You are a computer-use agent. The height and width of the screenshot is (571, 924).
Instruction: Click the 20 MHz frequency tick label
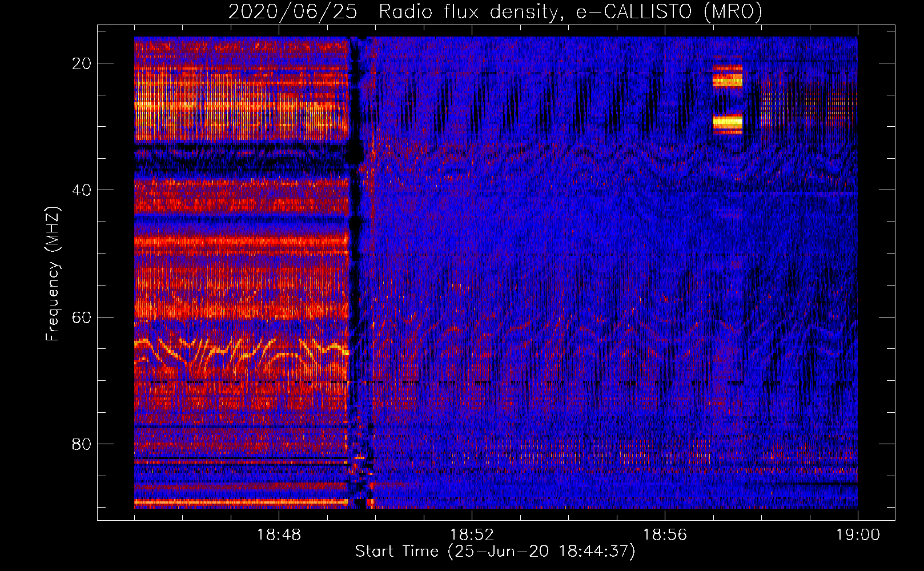[82, 63]
